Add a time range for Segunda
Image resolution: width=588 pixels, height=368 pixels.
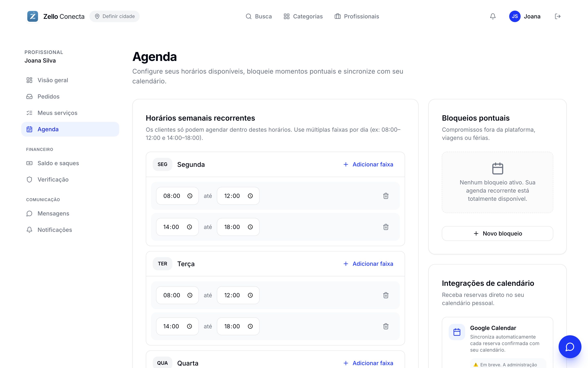[368, 164]
